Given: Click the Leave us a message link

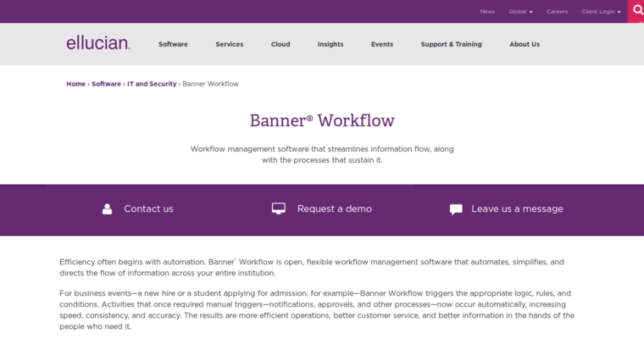Looking at the screenshot, I should [517, 208].
